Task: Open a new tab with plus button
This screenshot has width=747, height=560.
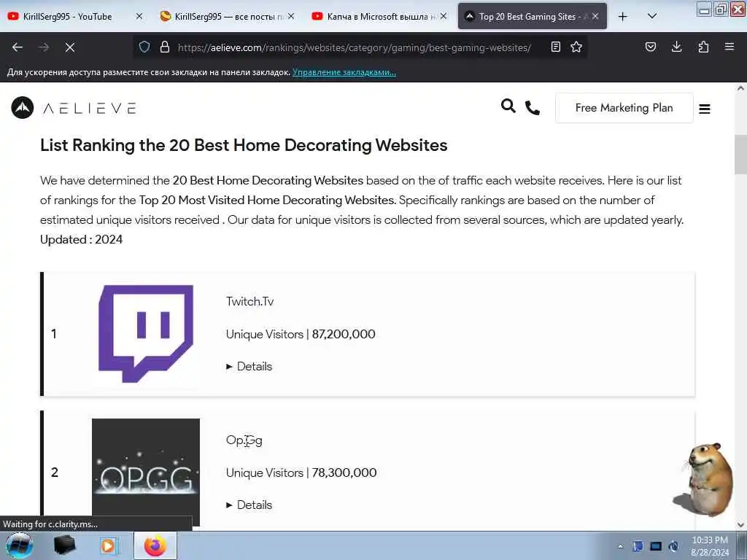Action: coord(623,17)
